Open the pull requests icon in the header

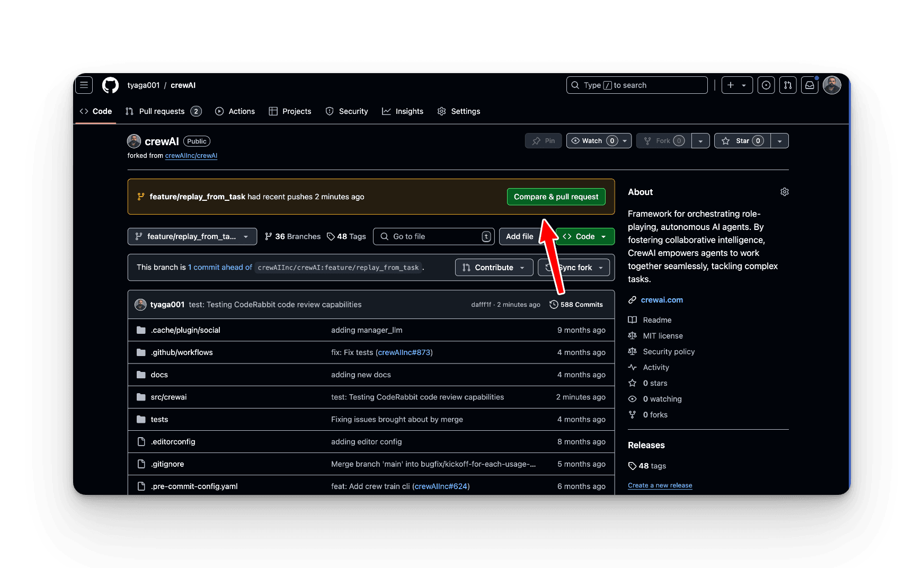pos(788,85)
